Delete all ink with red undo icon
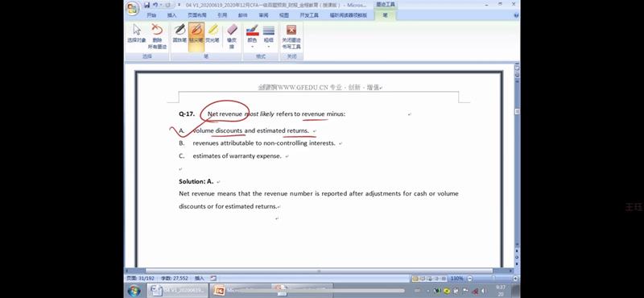The image size is (644, 298). coord(157,36)
